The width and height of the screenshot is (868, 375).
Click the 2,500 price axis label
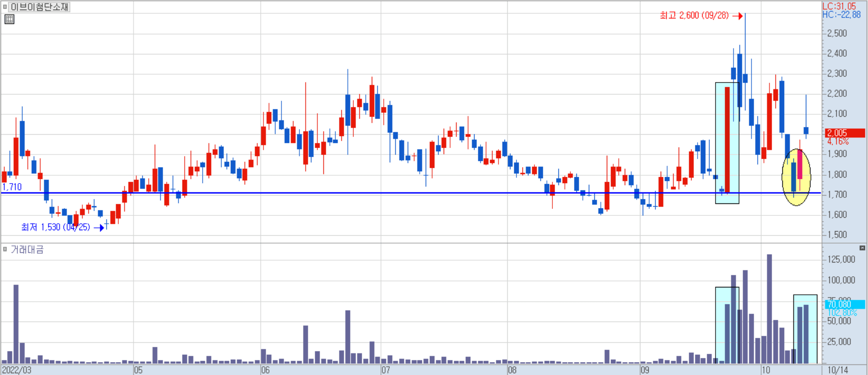[837, 33]
